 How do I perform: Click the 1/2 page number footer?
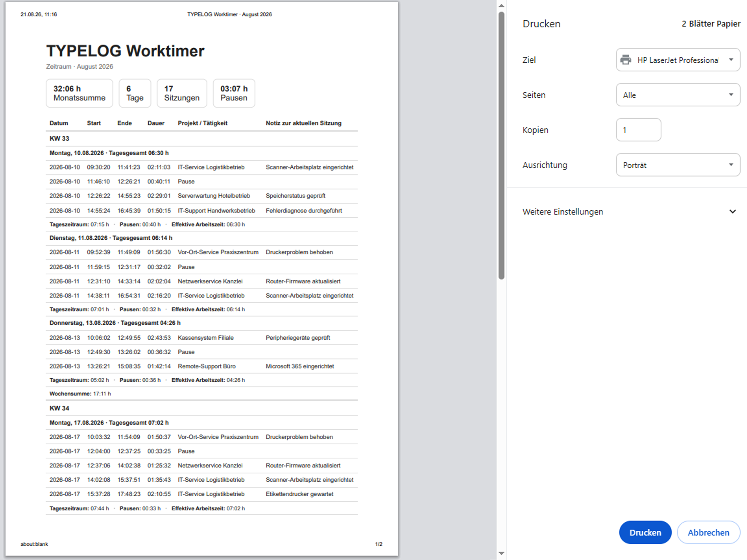point(378,544)
